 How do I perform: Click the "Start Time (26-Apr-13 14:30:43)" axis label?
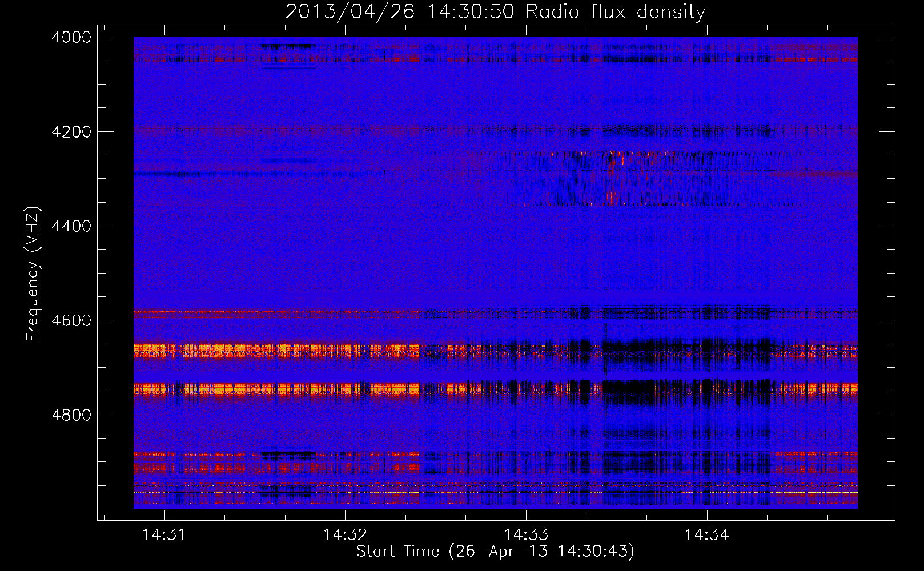pos(495,552)
